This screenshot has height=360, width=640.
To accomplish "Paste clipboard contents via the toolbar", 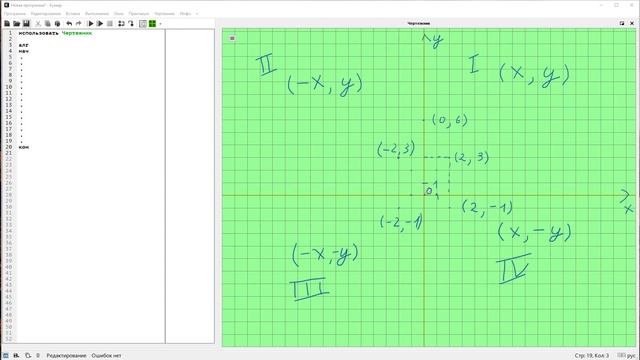I will 58,24.
